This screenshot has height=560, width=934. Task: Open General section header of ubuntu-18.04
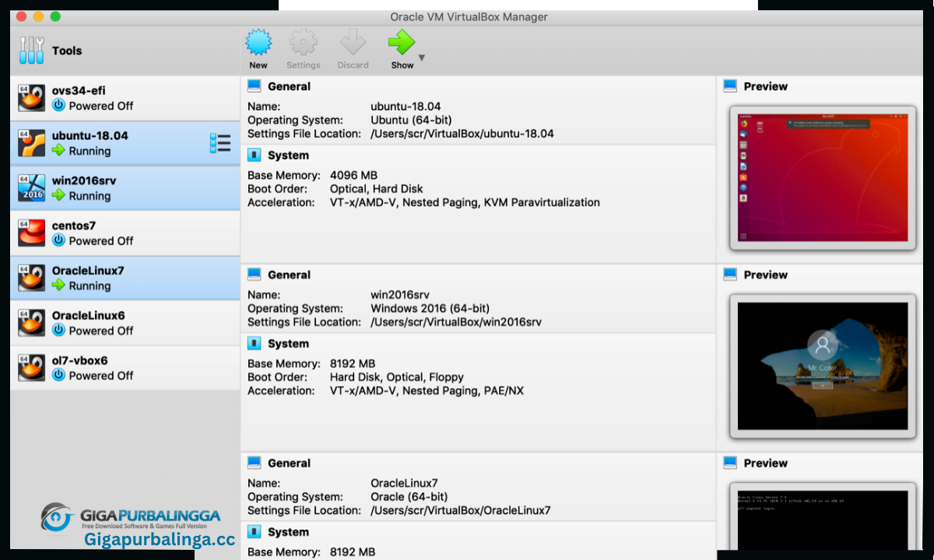(x=289, y=86)
